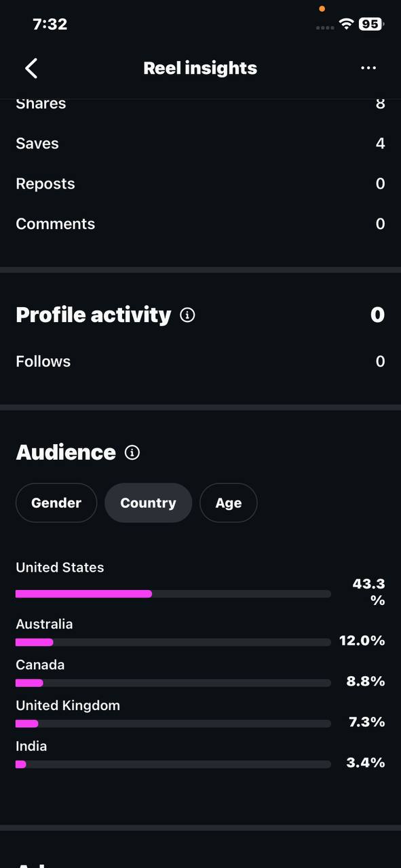
Task: Click the United States audience entry
Action: [60, 568]
